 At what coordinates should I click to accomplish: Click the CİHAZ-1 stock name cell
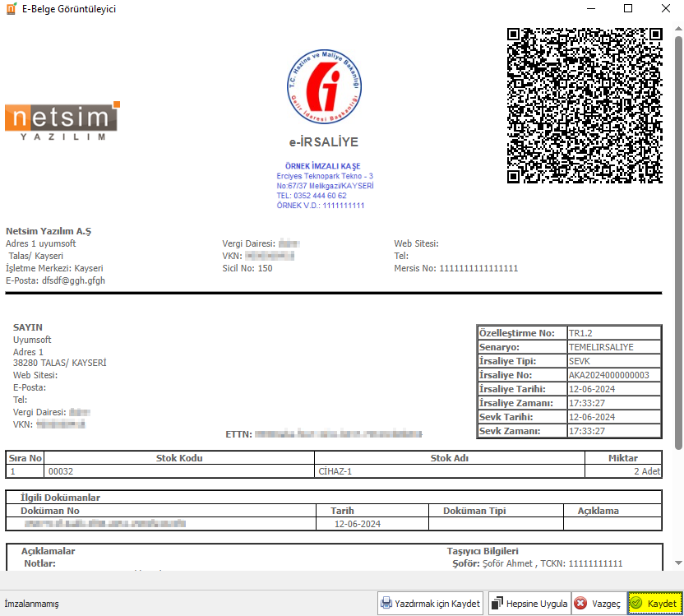[450, 471]
